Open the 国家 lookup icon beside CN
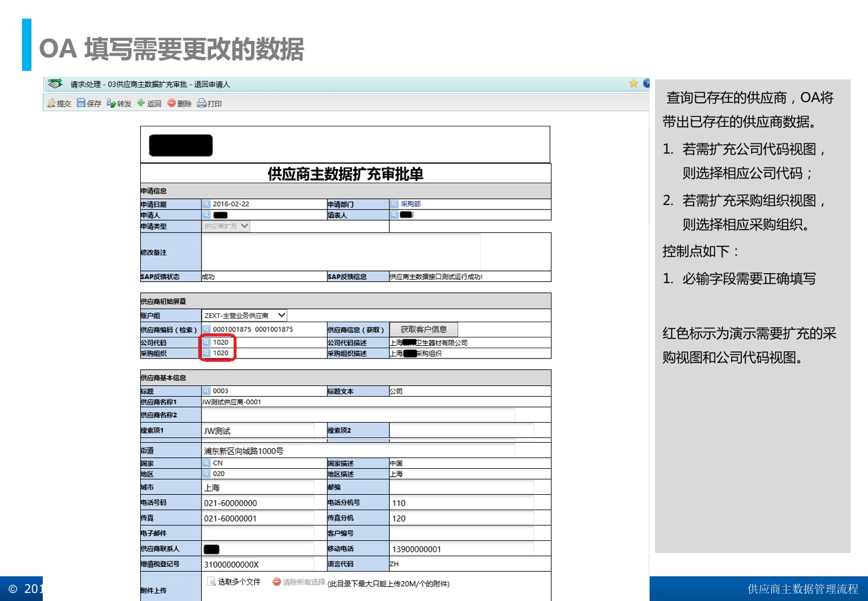 (x=206, y=463)
